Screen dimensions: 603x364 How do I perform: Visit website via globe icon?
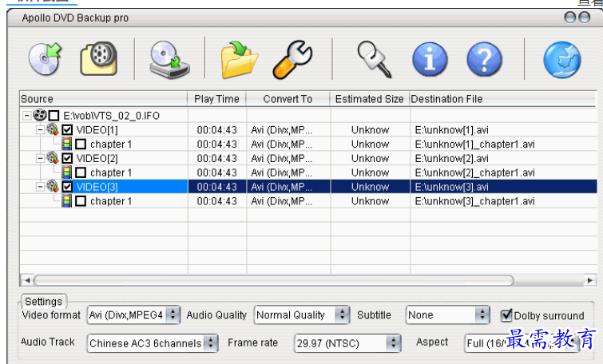click(x=561, y=60)
